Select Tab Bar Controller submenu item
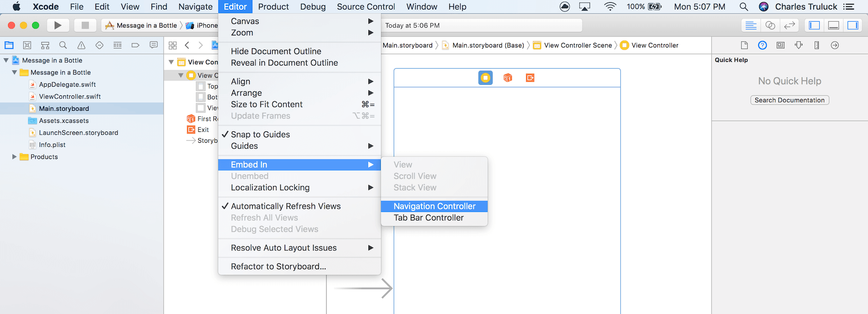868x314 pixels. coord(429,218)
